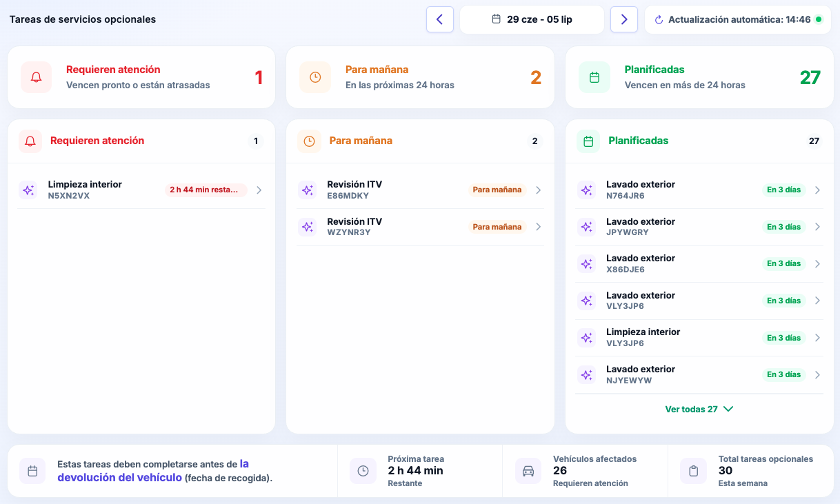Click calendar icon in bottom info banner
This screenshot has height=504, width=840.
32,471
